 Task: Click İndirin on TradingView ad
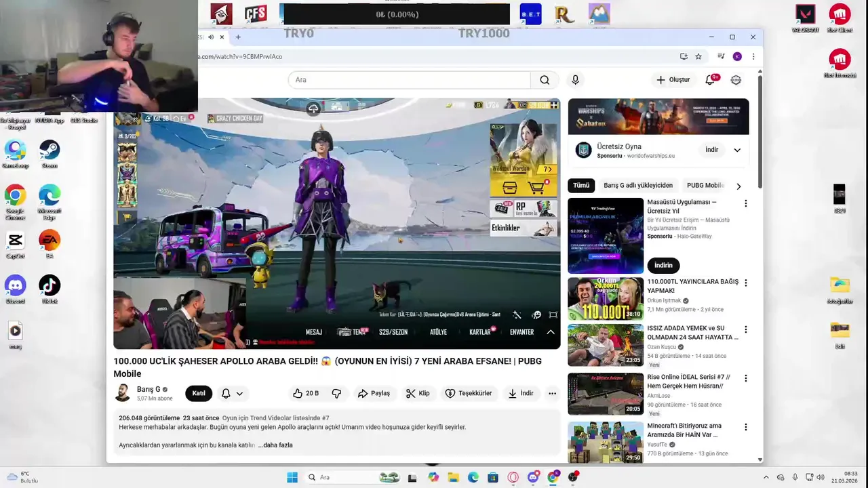click(x=663, y=265)
